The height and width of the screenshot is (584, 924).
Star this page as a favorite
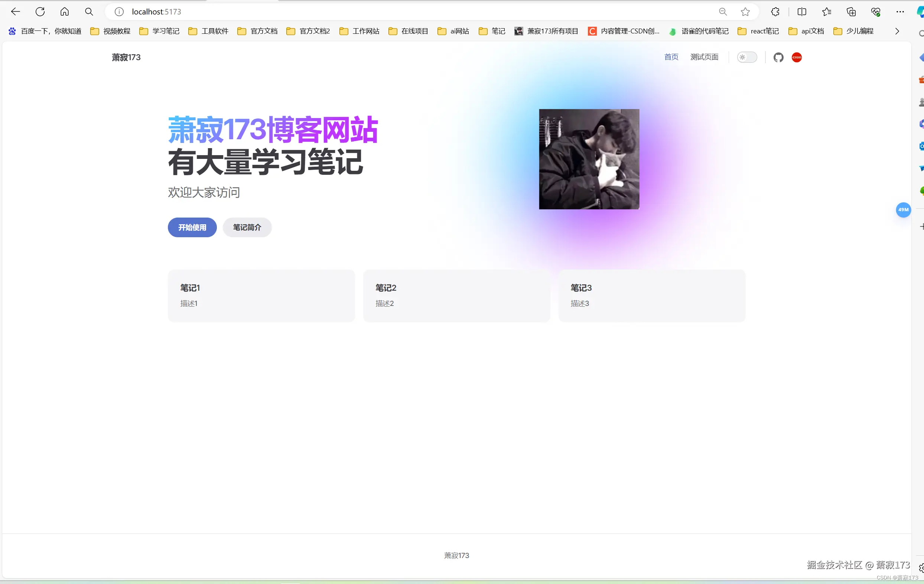coord(745,12)
